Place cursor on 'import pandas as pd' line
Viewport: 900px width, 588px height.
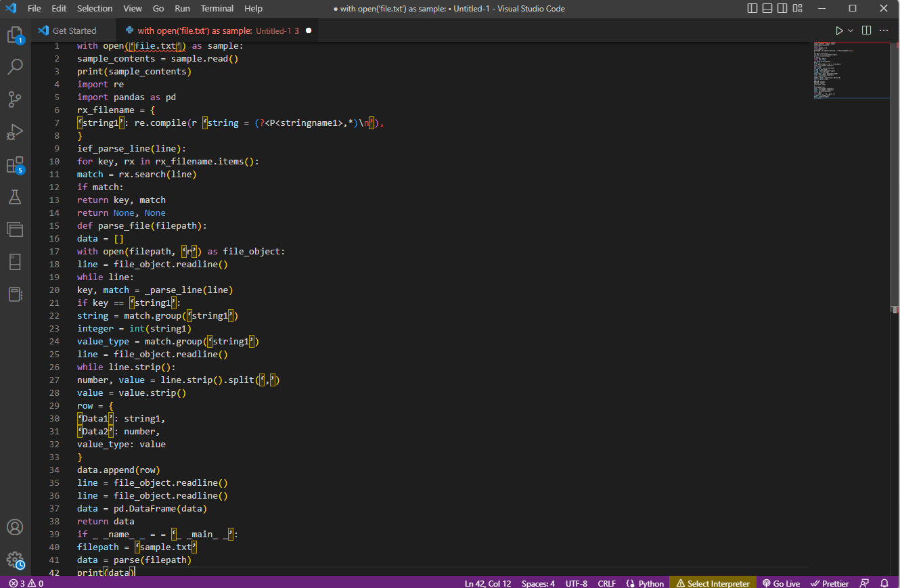pos(127,97)
